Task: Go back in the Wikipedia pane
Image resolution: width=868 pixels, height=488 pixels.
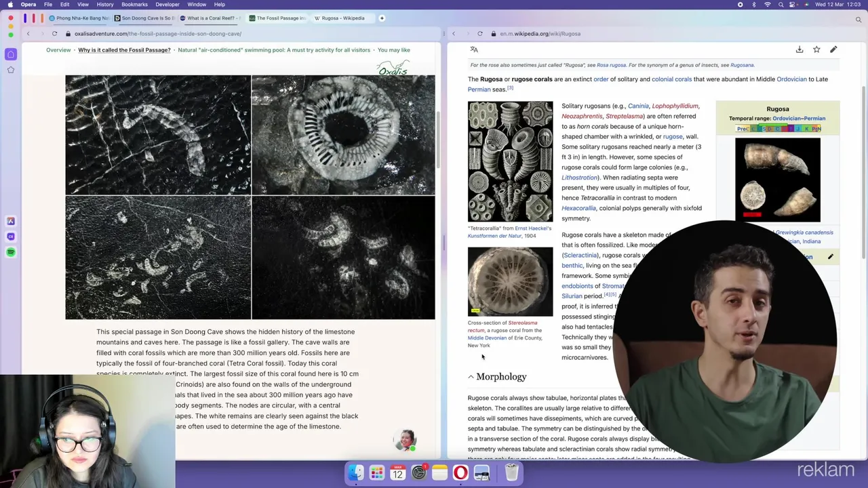Action: (x=454, y=33)
